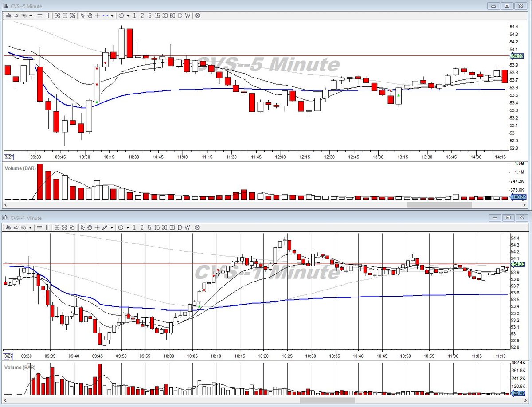Expand time-frame dropdown arrow in 1 Minute window
Screen dimensions: 532x407
[x=128, y=227]
